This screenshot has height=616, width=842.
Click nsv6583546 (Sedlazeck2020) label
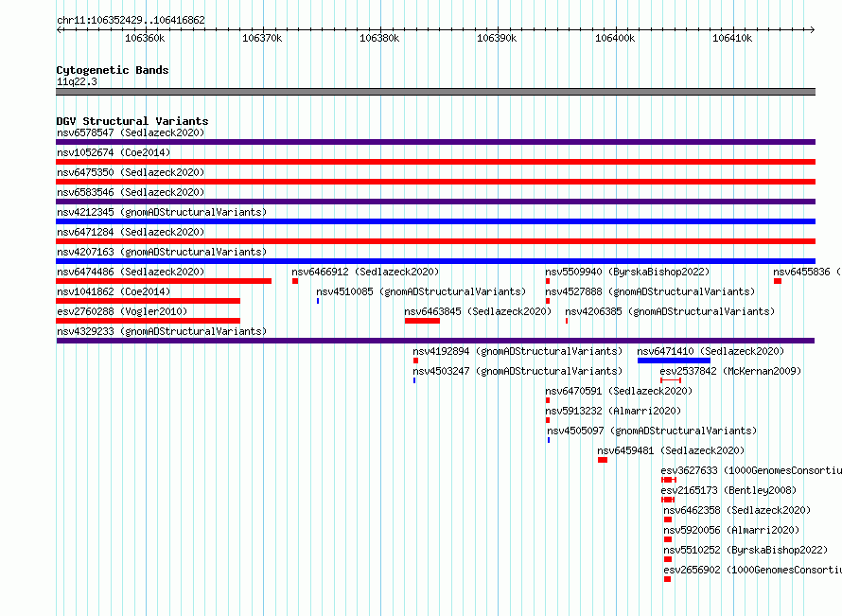point(131,192)
